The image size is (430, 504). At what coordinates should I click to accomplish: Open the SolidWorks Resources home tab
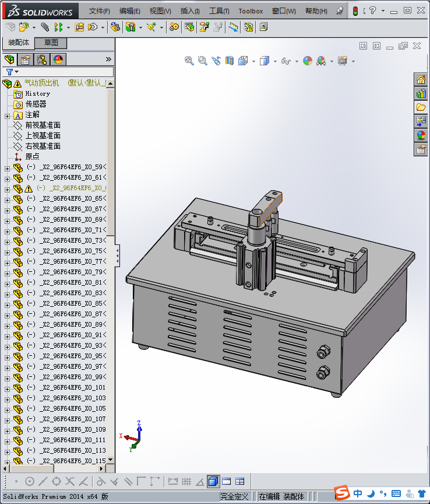(x=421, y=79)
